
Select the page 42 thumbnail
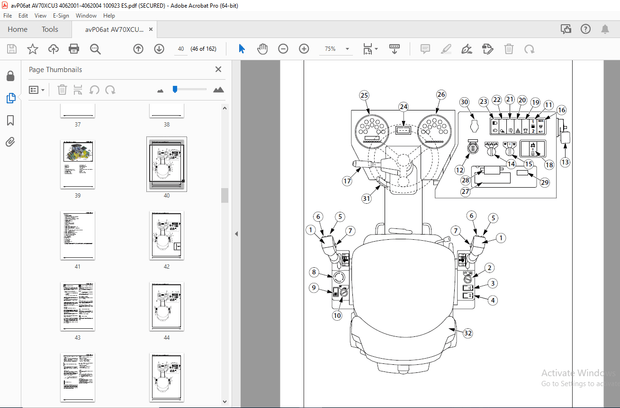[166, 236]
